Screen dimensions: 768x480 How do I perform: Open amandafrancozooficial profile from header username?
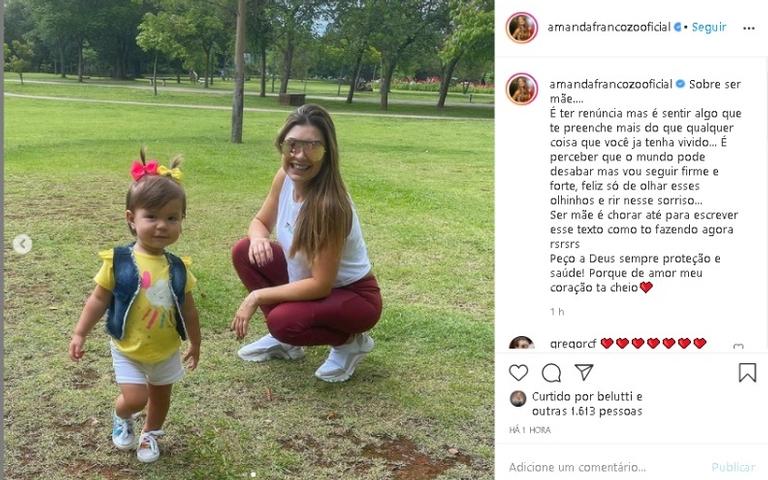(609, 27)
